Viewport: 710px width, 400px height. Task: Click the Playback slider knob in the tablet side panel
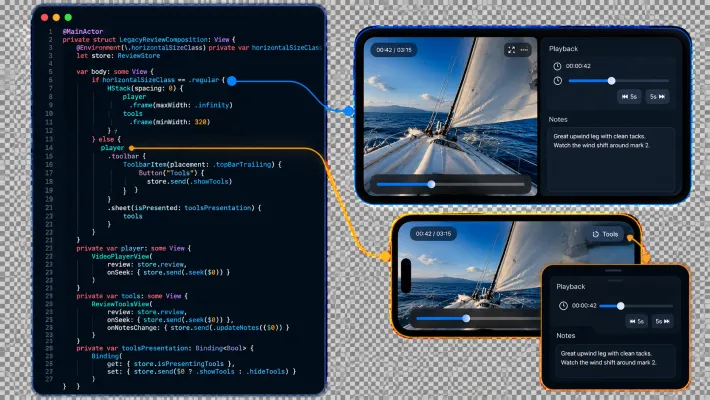[611, 81]
